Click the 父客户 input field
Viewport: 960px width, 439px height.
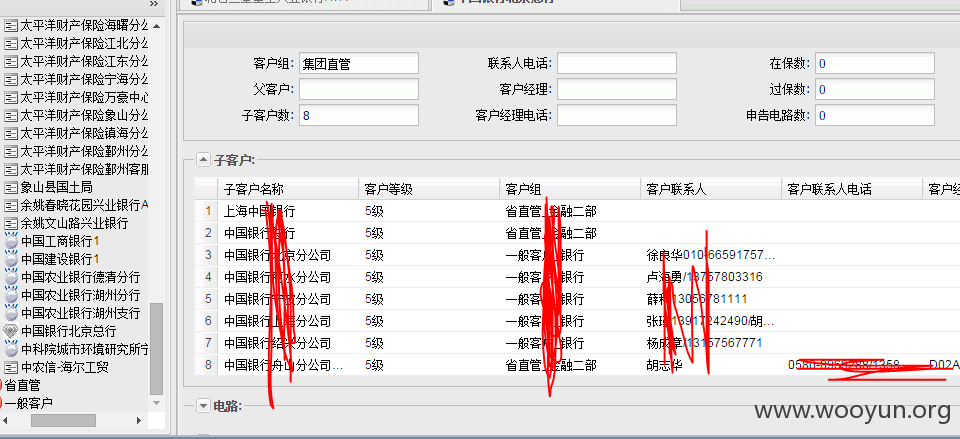tap(359, 89)
